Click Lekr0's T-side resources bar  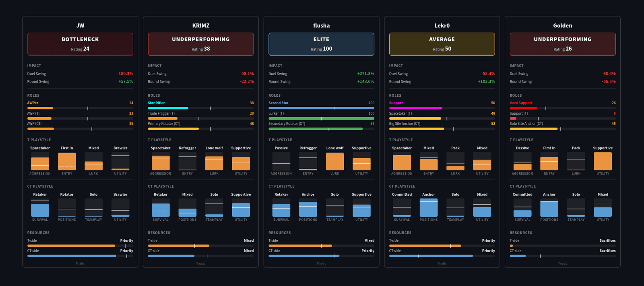(x=442, y=246)
